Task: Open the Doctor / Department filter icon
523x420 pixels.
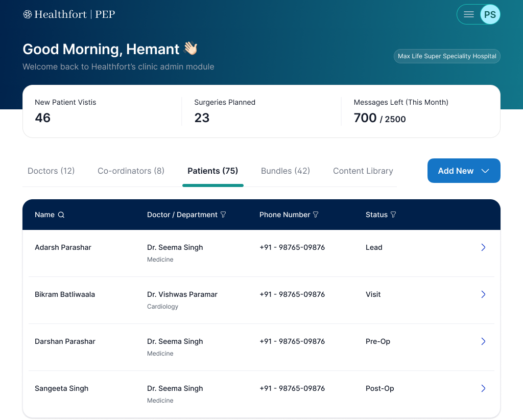Action: point(223,215)
